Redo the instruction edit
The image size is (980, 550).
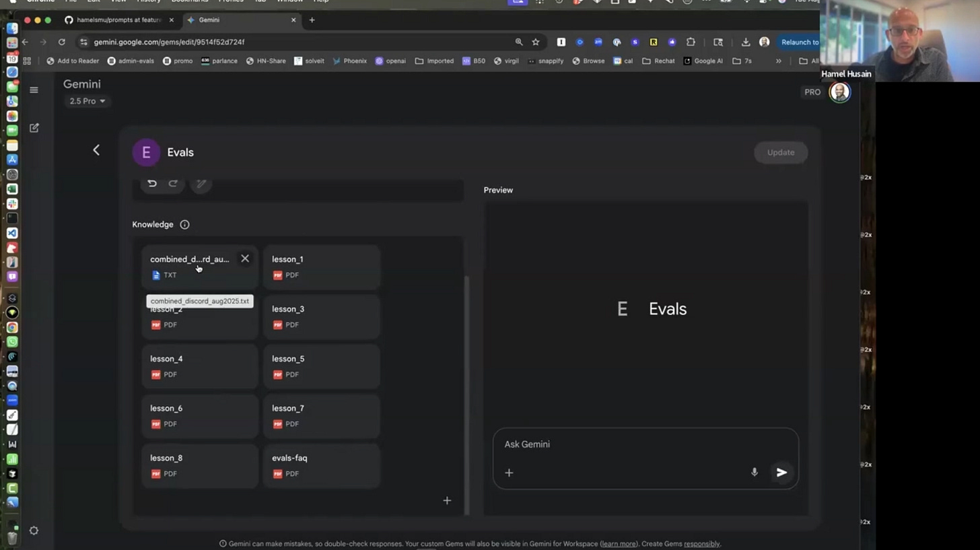[173, 183]
